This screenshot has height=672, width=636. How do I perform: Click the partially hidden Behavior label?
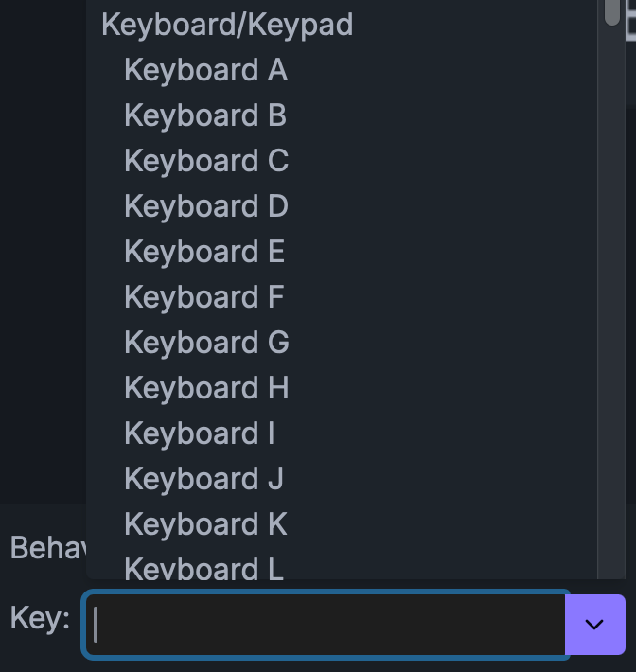pos(47,548)
